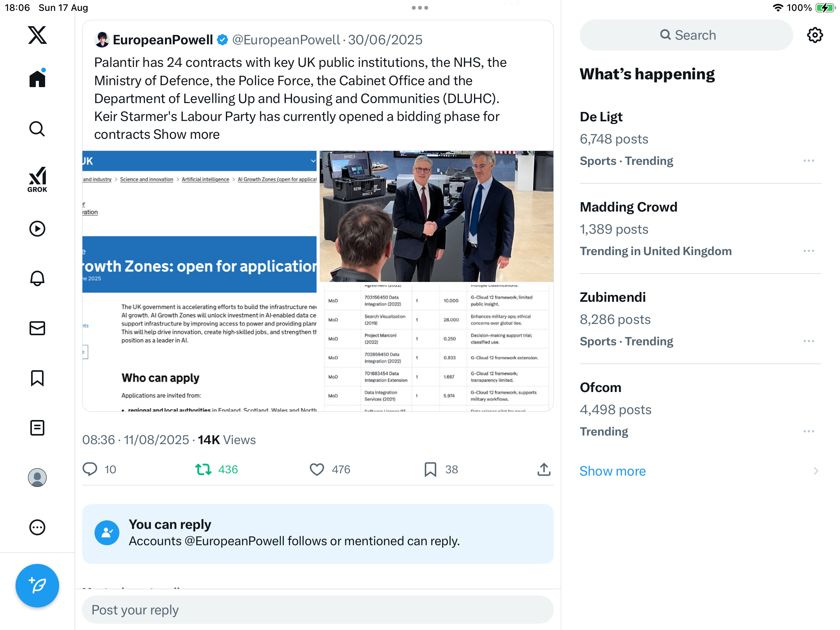The image size is (840, 630).
Task: Open the Madding Crowd trending topic
Action: (x=628, y=207)
